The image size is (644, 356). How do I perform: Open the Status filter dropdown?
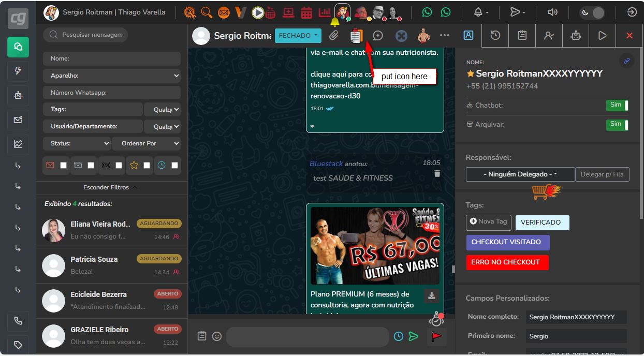pyautogui.click(x=77, y=143)
